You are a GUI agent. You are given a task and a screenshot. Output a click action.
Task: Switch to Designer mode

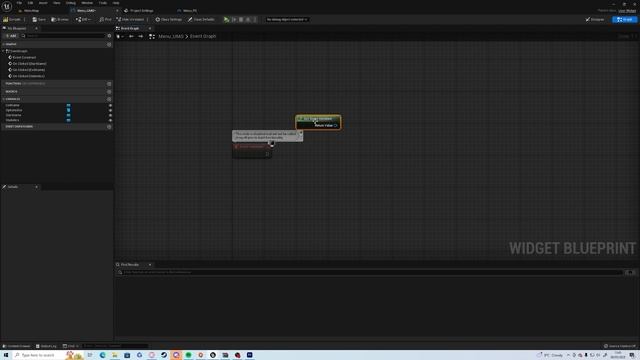point(595,19)
